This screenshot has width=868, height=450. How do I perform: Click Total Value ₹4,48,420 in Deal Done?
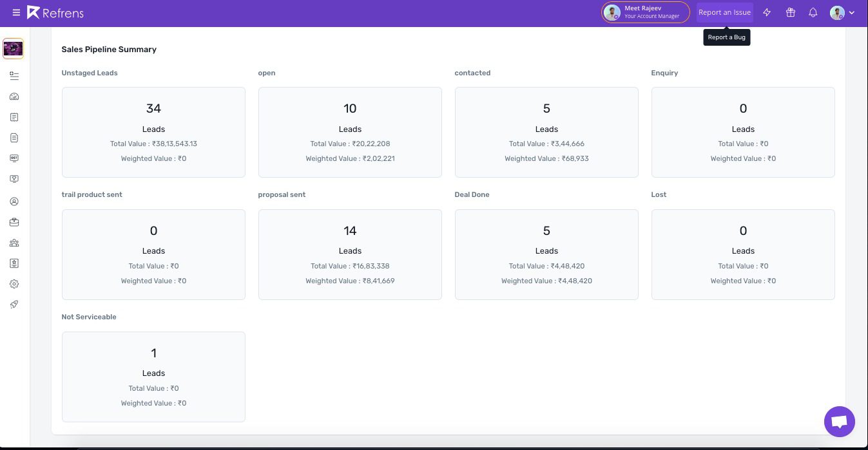[x=546, y=266]
